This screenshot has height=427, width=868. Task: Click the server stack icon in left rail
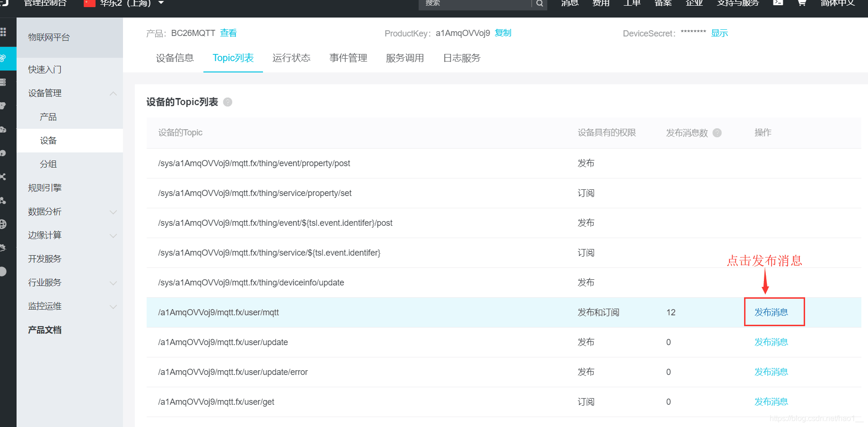pyautogui.click(x=3, y=82)
